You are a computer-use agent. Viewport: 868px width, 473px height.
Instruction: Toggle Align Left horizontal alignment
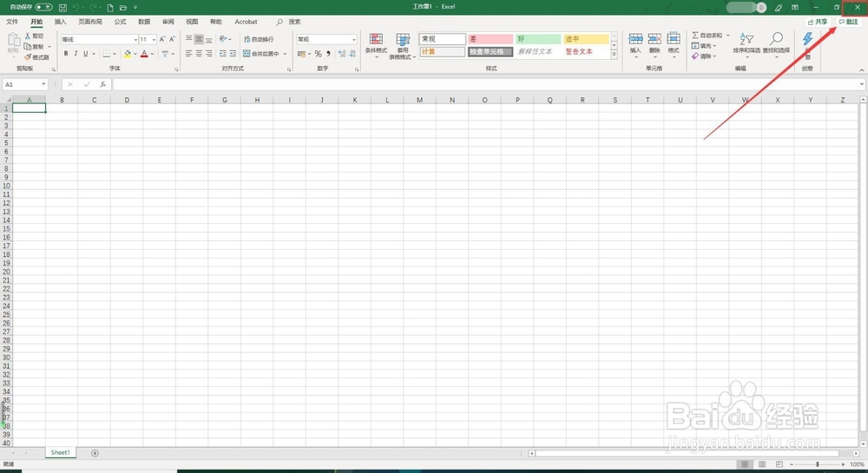[188, 54]
